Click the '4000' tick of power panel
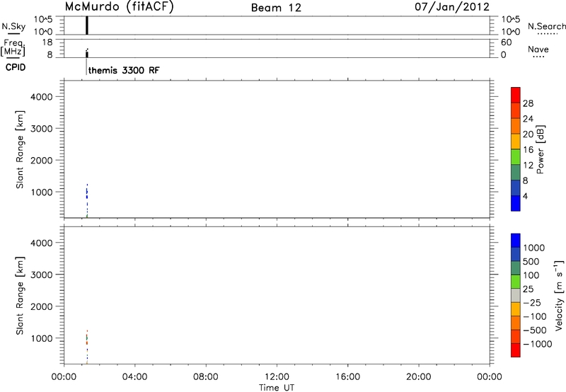 click(42, 97)
